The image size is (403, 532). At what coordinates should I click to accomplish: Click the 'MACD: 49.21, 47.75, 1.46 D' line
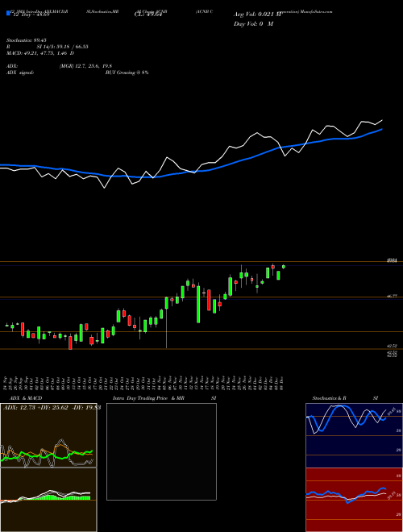(40, 53)
